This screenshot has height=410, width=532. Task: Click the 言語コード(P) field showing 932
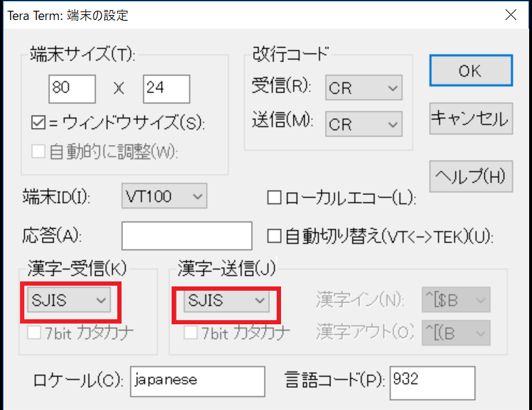tap(432, 379)
